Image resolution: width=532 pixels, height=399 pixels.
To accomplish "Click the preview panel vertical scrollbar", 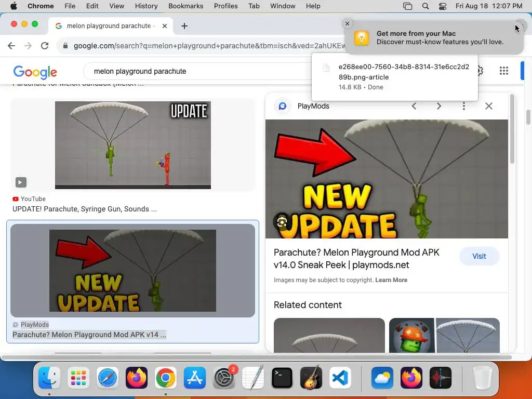I will click(x=512, y=129).
